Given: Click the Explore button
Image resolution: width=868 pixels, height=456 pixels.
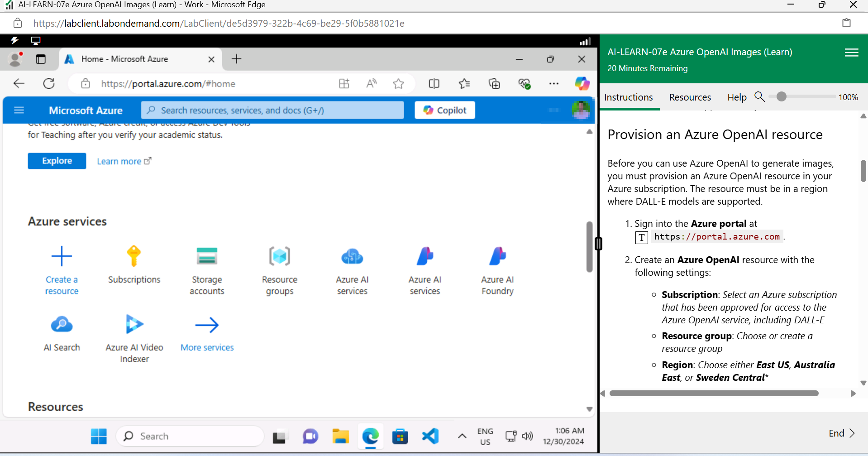Looking at the screenshot, I should (x=57, y=161).
